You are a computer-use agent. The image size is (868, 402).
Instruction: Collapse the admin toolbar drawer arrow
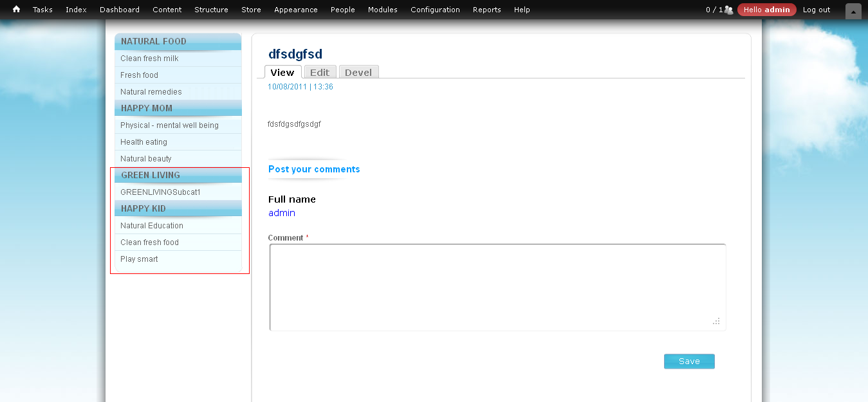[x=853, y=11]
